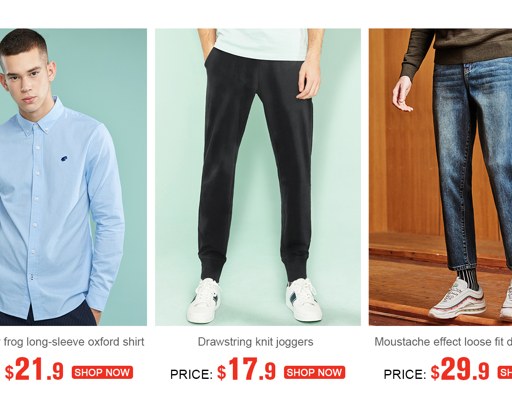Screen dimensions: 512x420
Task: Open the black joggers product photo
Action: [258, 177]
